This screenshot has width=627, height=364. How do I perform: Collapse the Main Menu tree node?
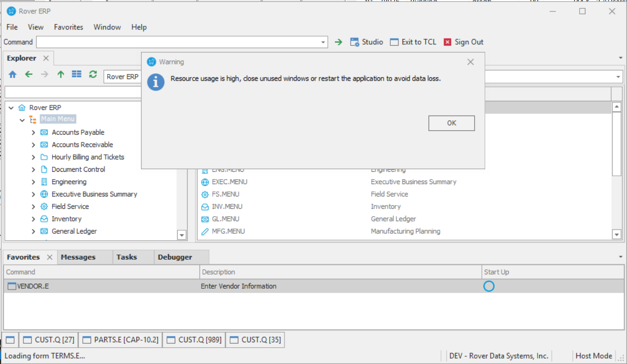22,120
